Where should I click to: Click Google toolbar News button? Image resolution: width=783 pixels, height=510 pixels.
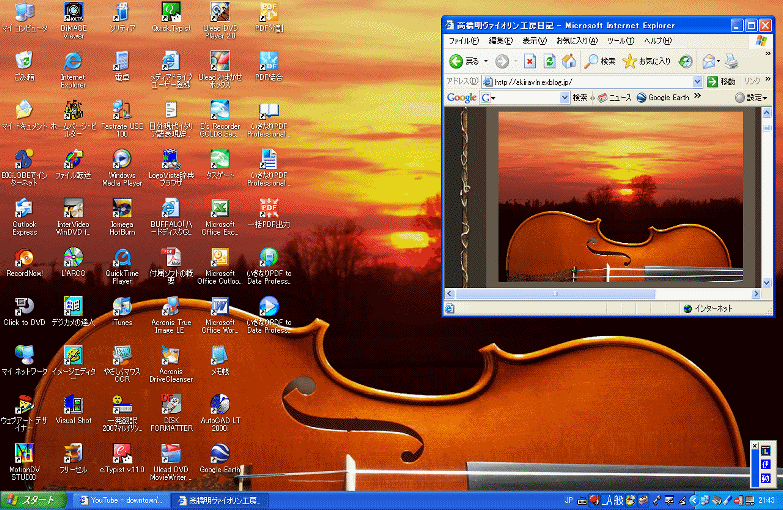(615, 97)
